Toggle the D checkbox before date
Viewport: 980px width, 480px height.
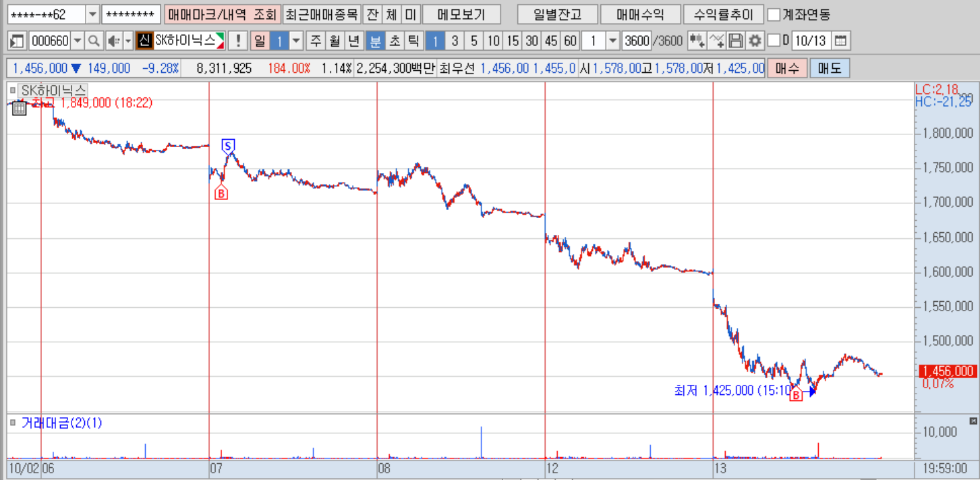774,41
